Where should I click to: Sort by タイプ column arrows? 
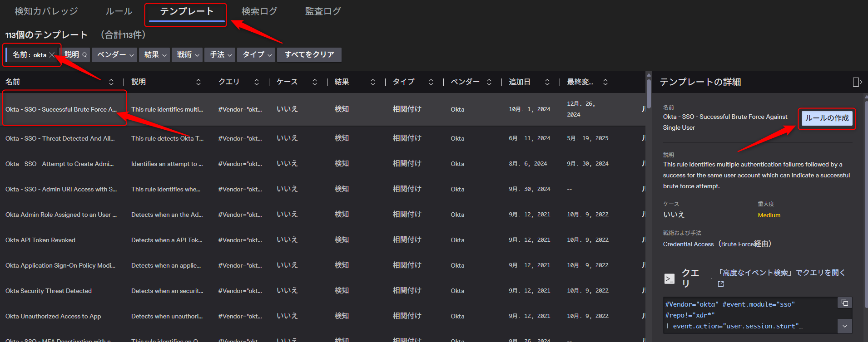point(431,82)
